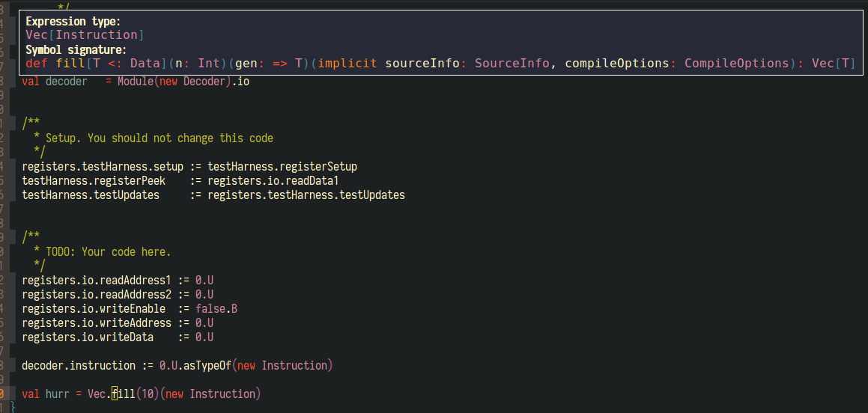Select testHarness.registerSetup on the right side
868x413 pixels.
287,166
